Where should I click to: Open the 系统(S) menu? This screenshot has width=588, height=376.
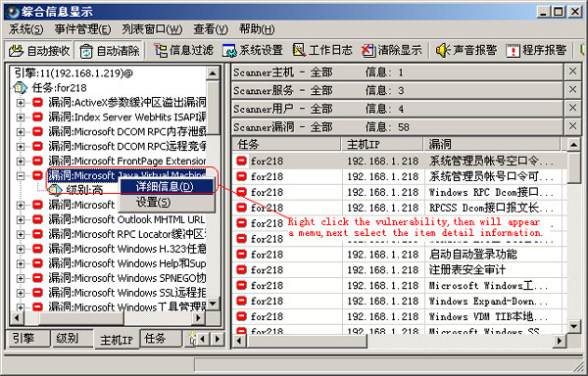point(25,29)
